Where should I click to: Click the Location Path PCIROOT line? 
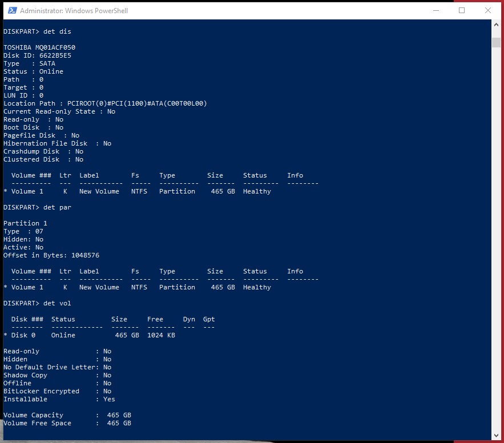[105, 103]
